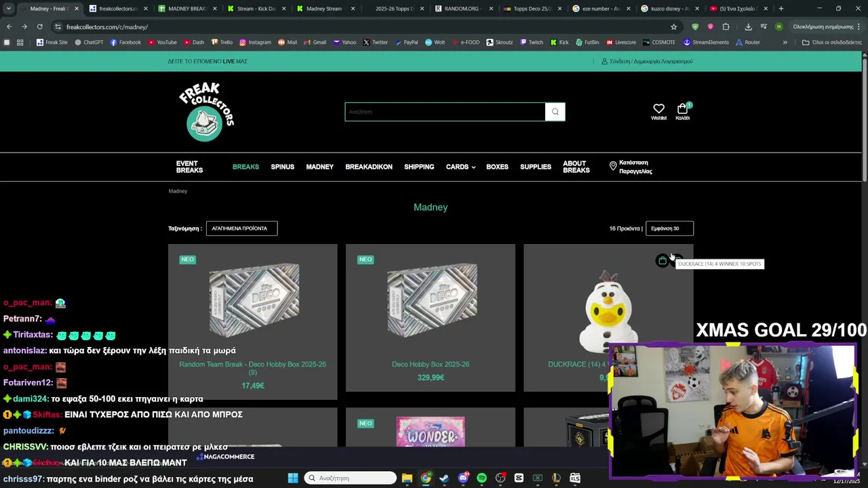Show more bookmarks chevron
Image resolution: width=868 pixels, height=488 pixels.
[785, 42]
